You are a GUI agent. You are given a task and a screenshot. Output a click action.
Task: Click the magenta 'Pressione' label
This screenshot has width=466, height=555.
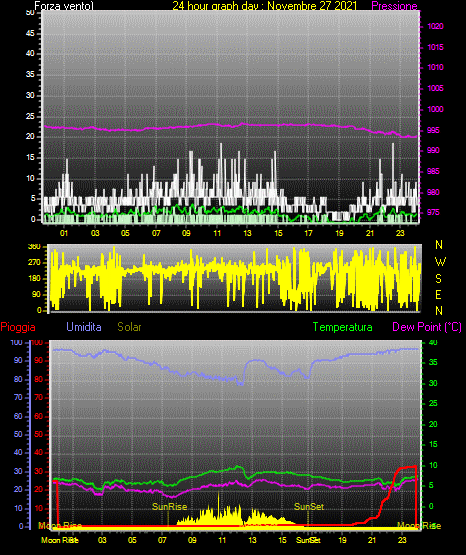click(394, 6)
